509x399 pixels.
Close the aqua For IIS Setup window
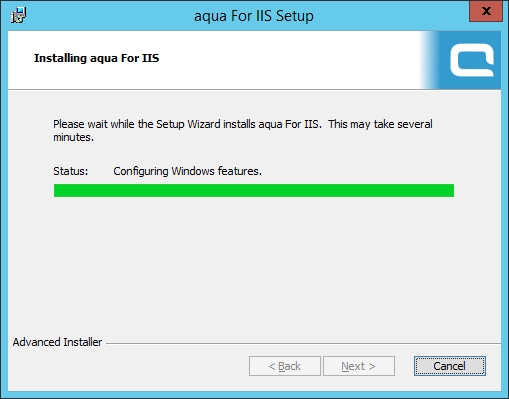[x=486, y=11]
